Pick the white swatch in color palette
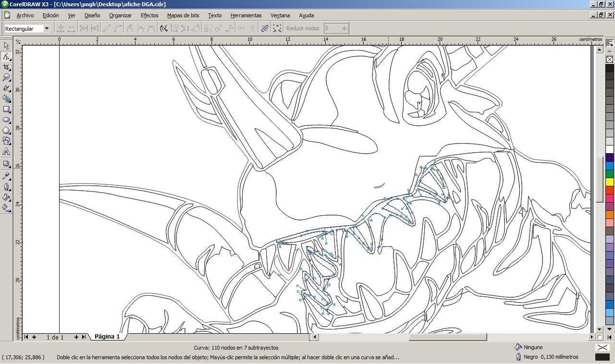Screen dimensions: 615x364 tap(610, 149)
